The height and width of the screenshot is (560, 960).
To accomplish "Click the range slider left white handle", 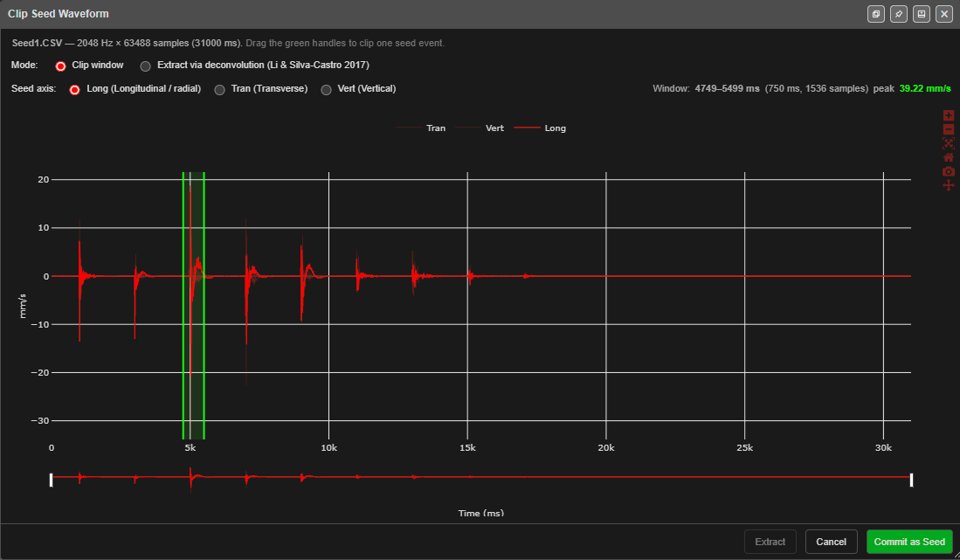I will [51, 480].
